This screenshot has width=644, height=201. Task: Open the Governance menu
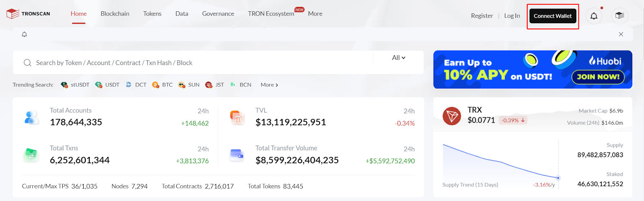click(218, 14)
